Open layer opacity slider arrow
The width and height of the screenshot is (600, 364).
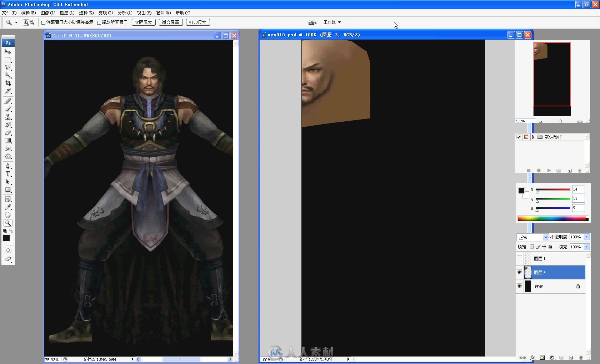tap(586, 237)
